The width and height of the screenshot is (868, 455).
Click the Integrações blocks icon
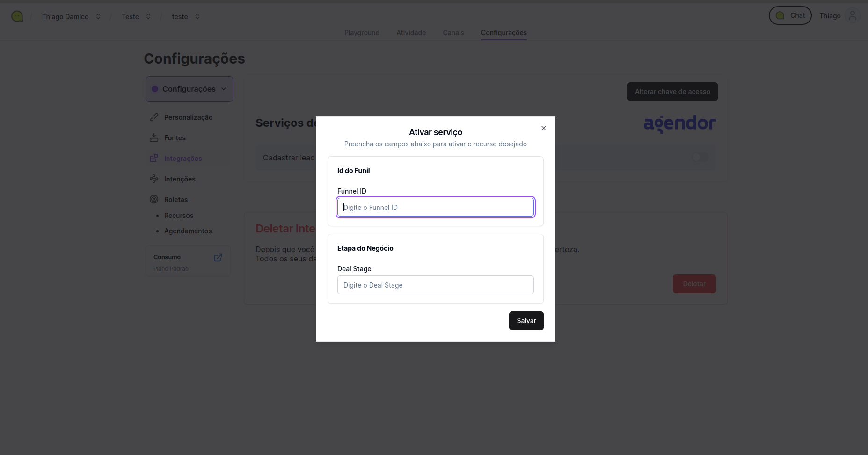(x=154, y=159)
